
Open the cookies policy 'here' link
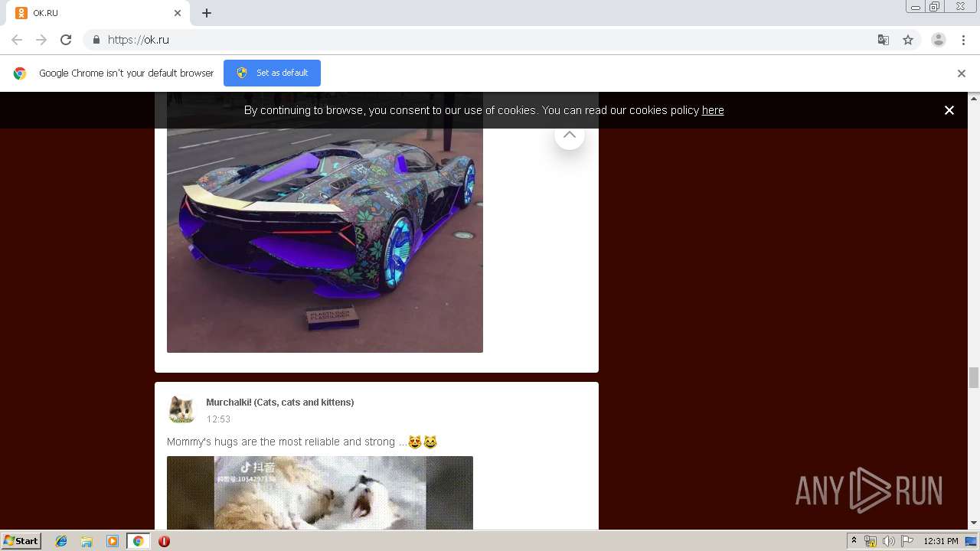click(x=713, y=110)
